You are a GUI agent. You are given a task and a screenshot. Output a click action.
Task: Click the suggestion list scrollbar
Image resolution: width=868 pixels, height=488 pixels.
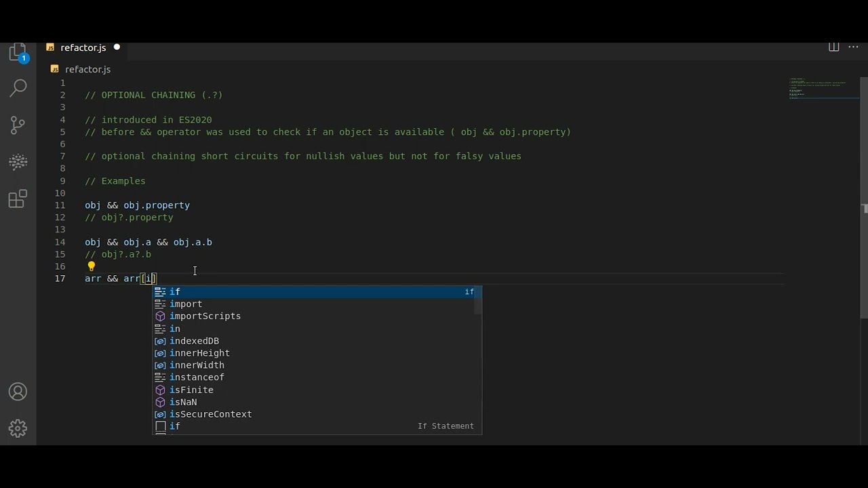[x=478, y=300]
